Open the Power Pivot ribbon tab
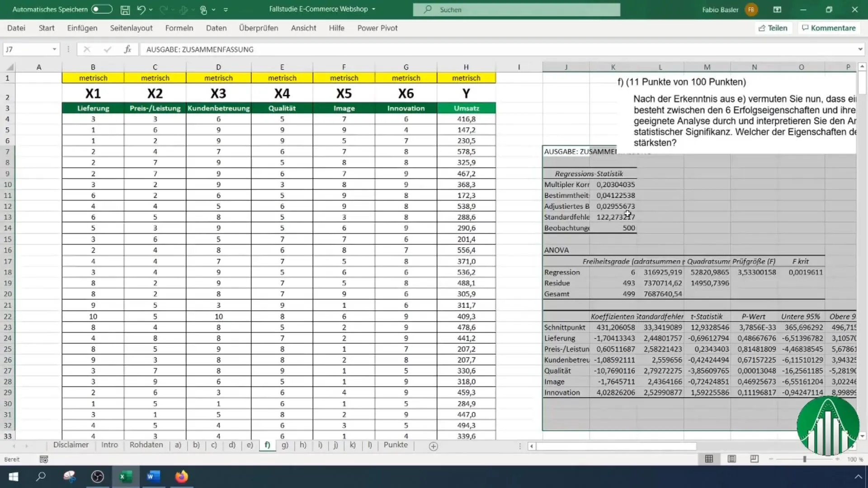868x488 pixels. point(377,28)
